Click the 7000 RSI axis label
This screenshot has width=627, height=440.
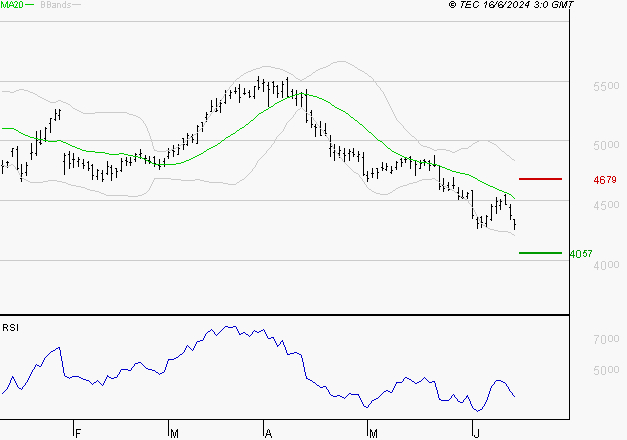(x=606, y=339)
